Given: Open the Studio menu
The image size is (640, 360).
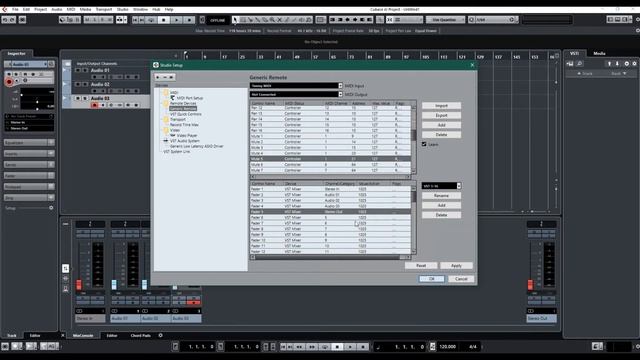Looking at the screenshot, I should (x=122, y=9).
